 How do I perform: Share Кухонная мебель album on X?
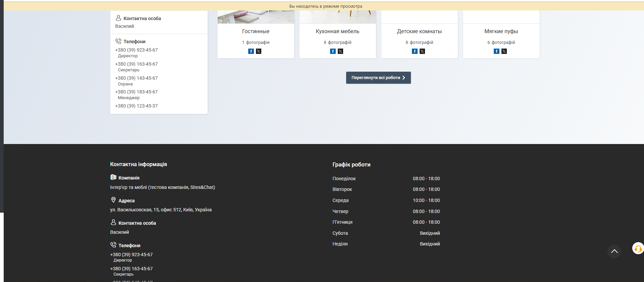coord(340,51)
